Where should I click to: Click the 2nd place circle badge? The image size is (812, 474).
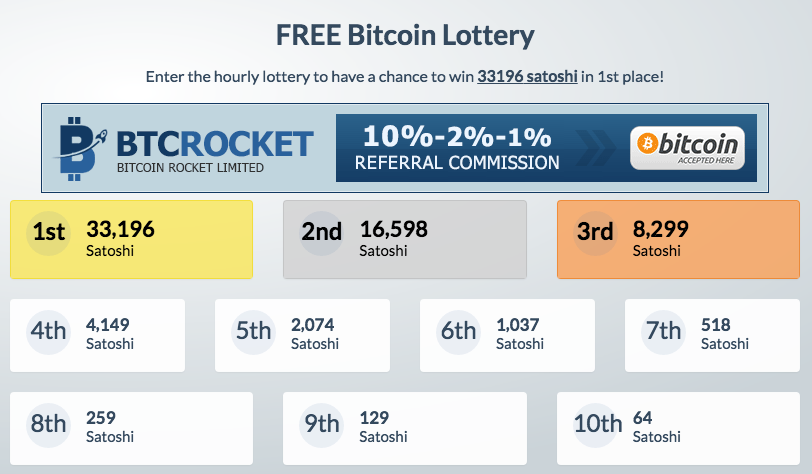tap(322, 233)
